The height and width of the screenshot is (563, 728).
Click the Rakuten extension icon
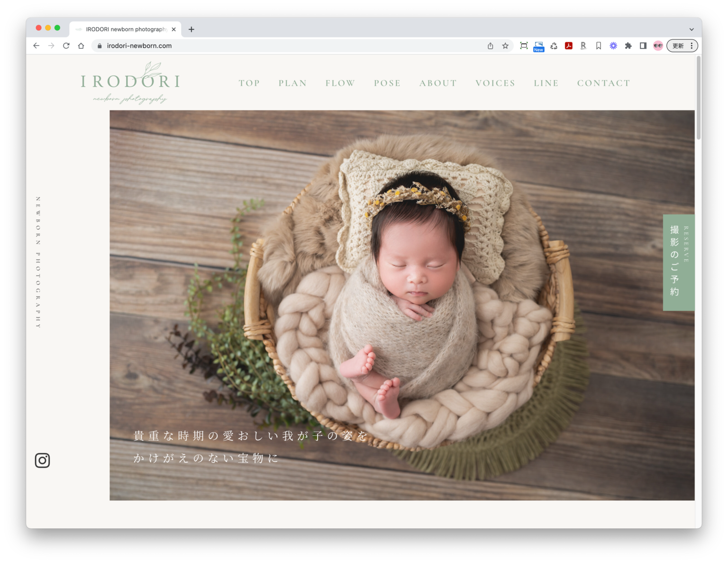coord(583,46)
